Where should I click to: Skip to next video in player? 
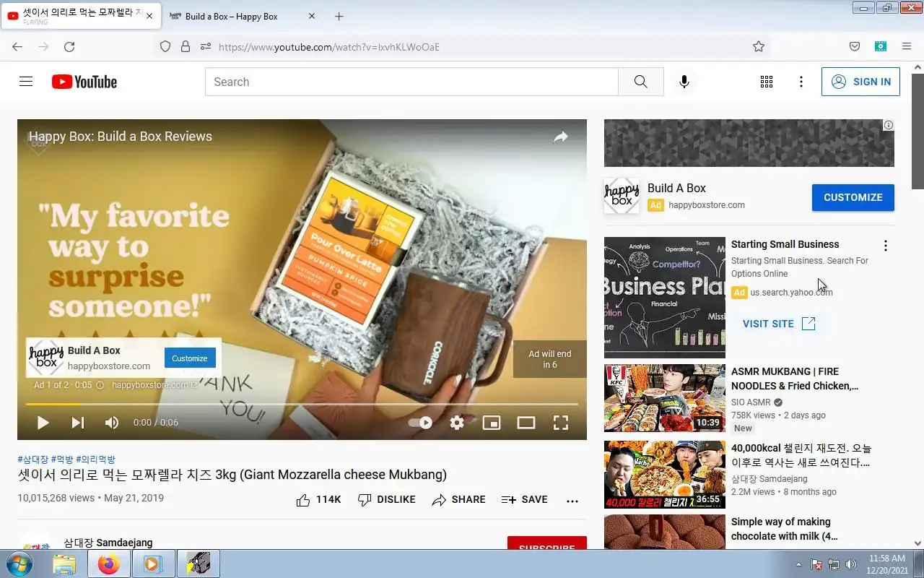click(77, 423)
